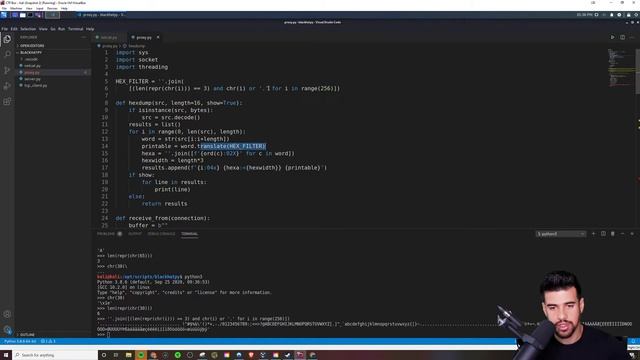Open Manage gear at activity bar bottom
This screenshot has height=360, width=640.
7,329
